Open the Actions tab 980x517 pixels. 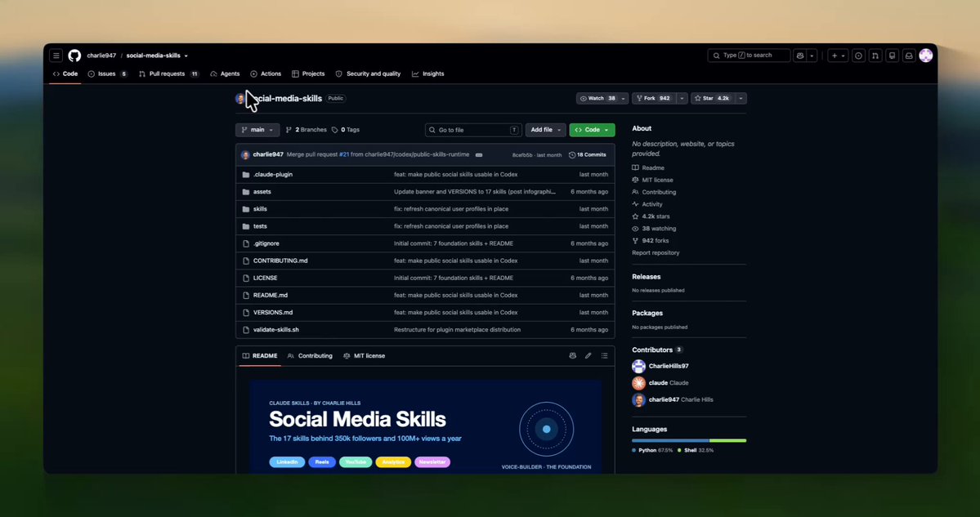(266, 74)
